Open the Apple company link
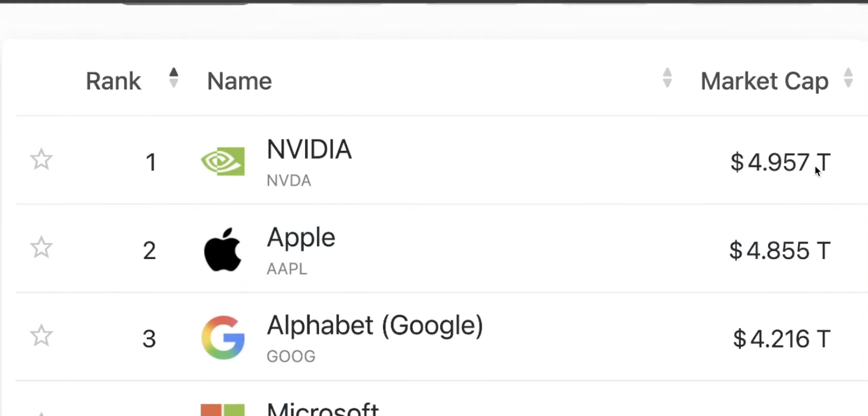 (301, 238)
